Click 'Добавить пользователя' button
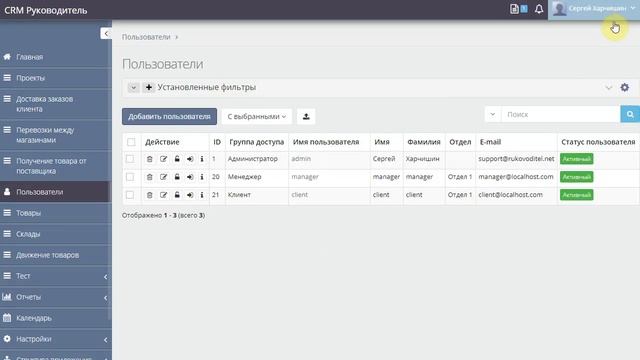 [x=169, y=117]
